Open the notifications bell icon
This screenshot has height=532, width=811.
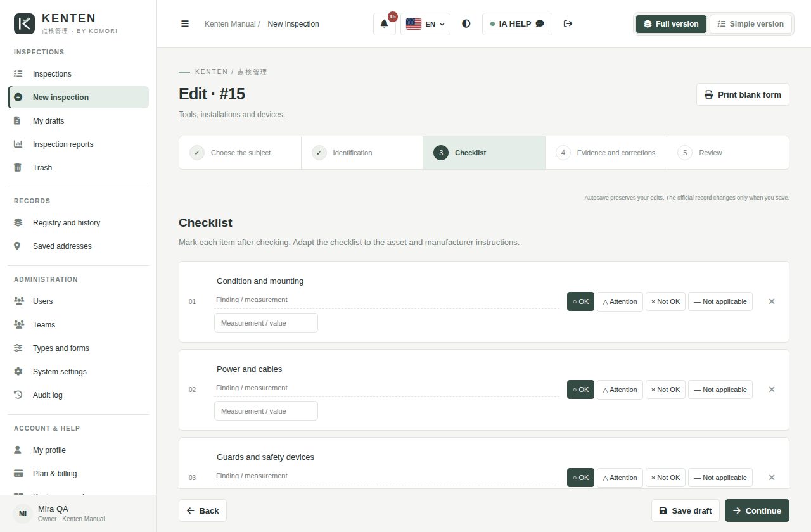(384, 24)
